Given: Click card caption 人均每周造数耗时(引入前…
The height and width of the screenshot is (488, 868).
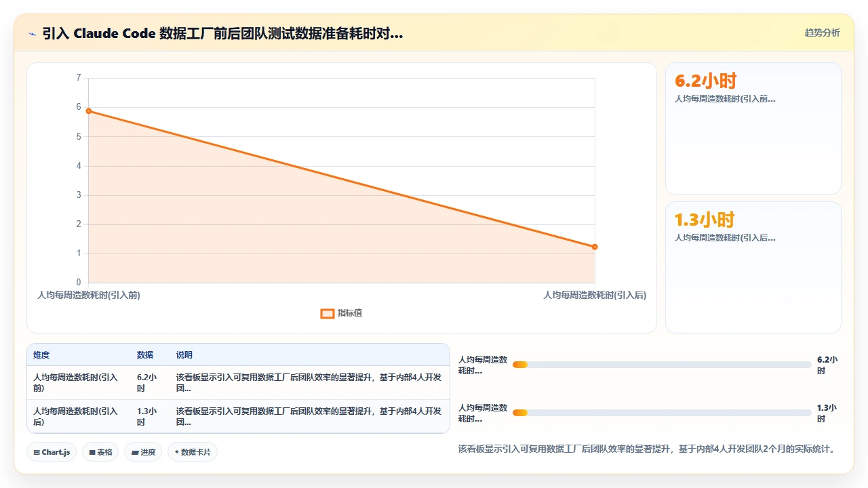Looking at the screenshot, I should (725, 99).
